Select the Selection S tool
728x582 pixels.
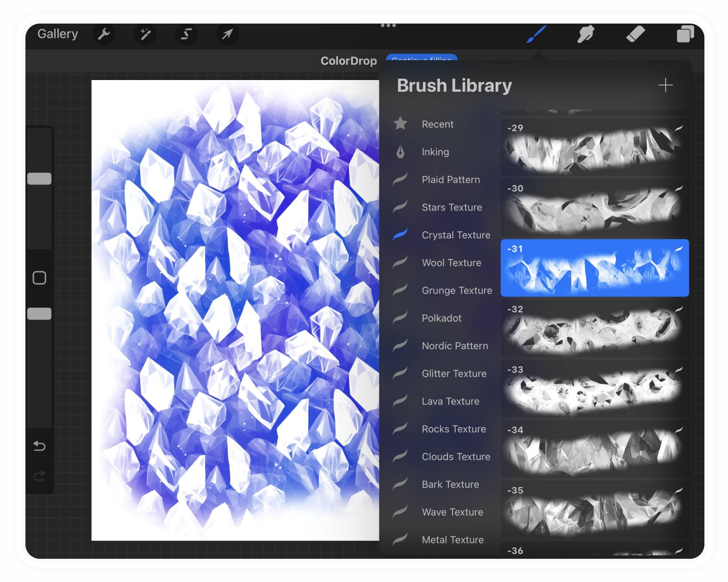tap(186, 34)
